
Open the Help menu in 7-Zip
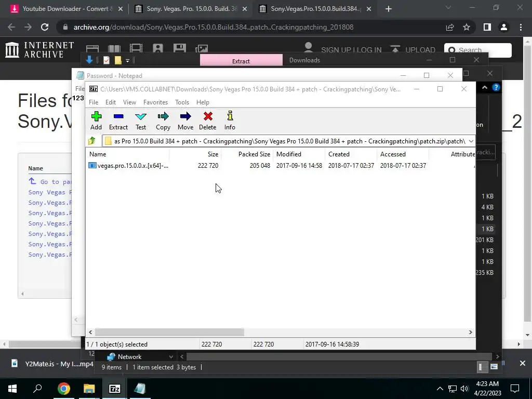coord(203,102)
